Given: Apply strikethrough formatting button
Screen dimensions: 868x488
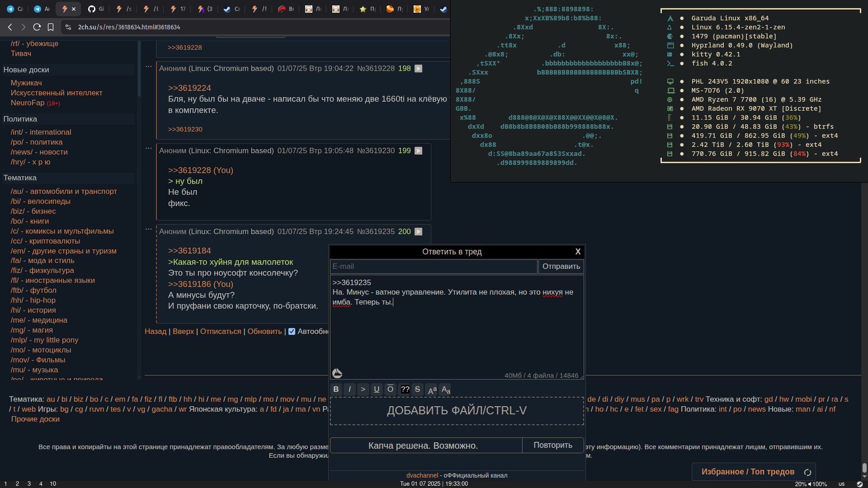Looking at the screenshot, I should point(417,389).
